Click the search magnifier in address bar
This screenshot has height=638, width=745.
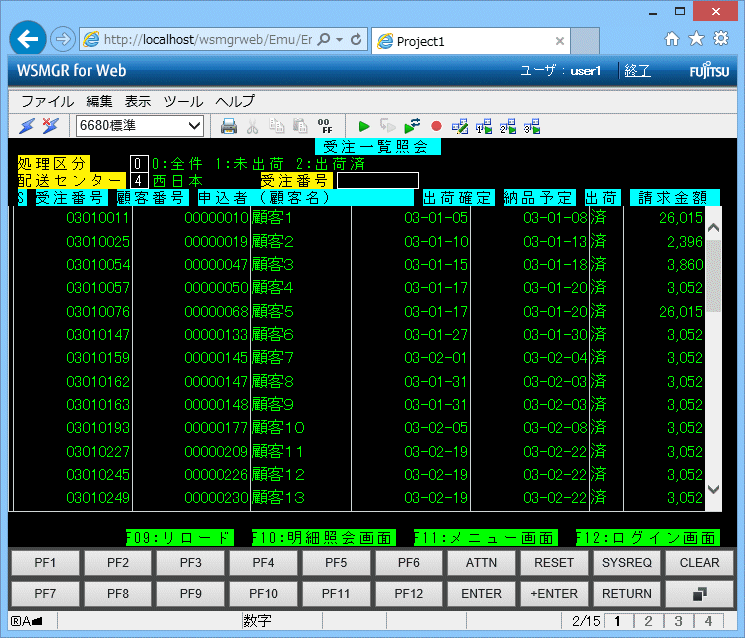coord(324,39)
